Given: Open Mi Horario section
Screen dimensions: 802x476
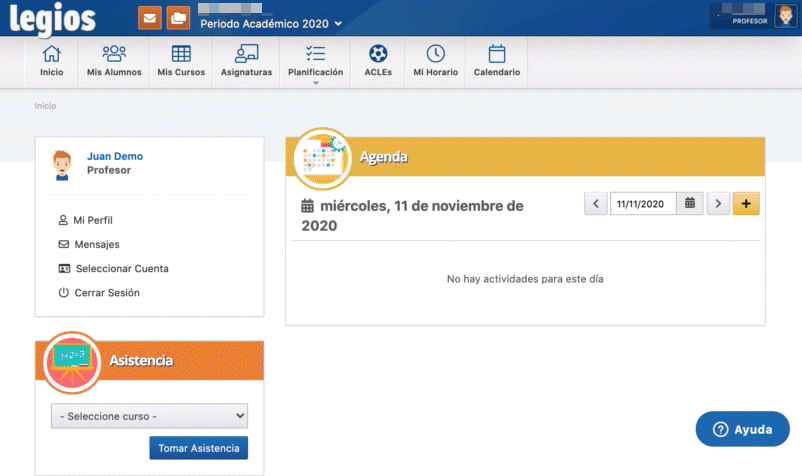Looking at the screenshot, I should tap(435, 61).
